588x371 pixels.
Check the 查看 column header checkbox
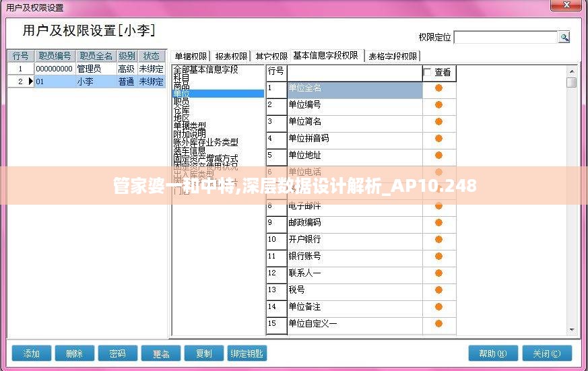[x=427, y=72]
